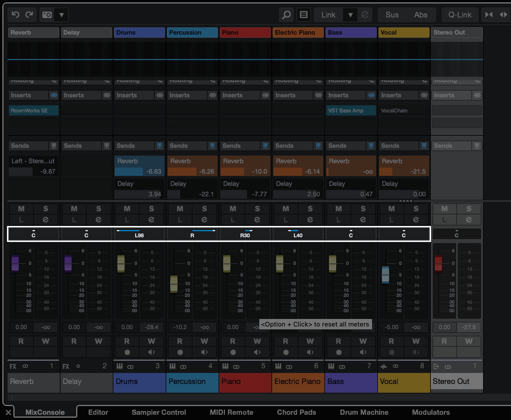
Task: Record-enable the Electric Piano channel
Action: click(x=286, y=352)
